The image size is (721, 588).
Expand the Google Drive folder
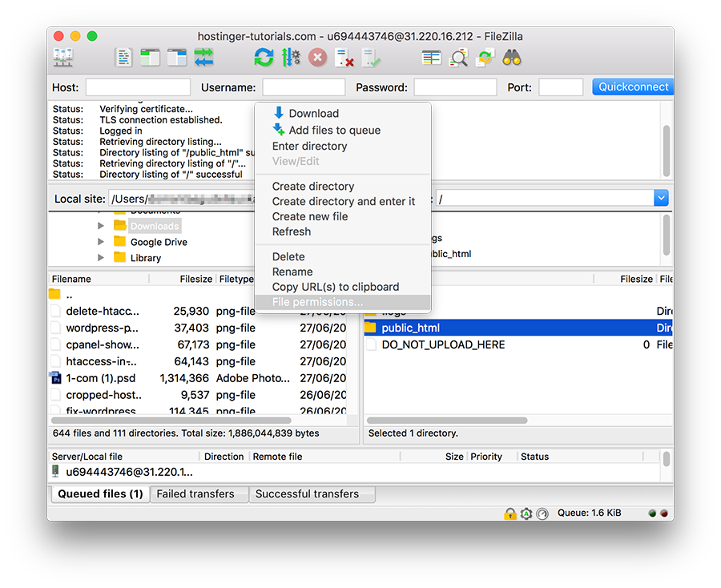click(x=101, y=242)
